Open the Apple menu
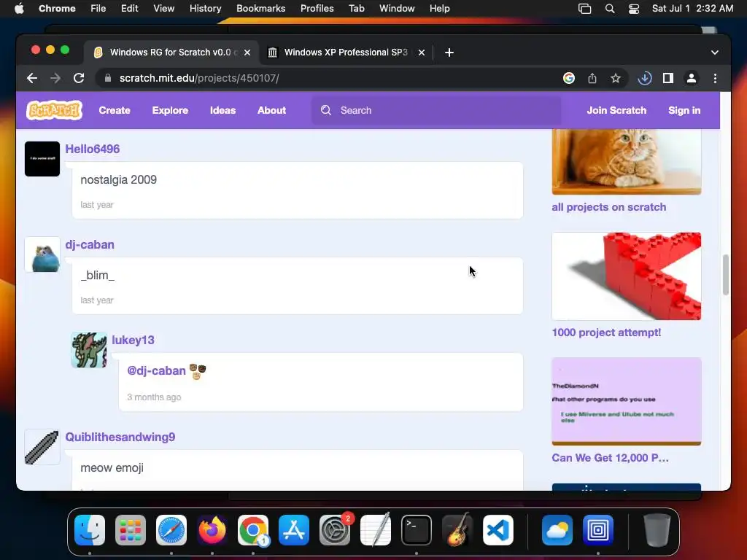 pyautogui.click(x=19, y=8)
